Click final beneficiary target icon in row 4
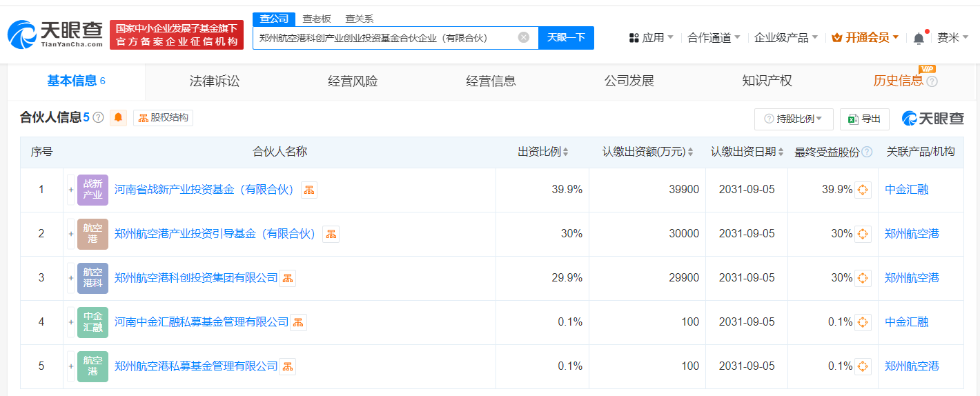 [x=863, y=322]
